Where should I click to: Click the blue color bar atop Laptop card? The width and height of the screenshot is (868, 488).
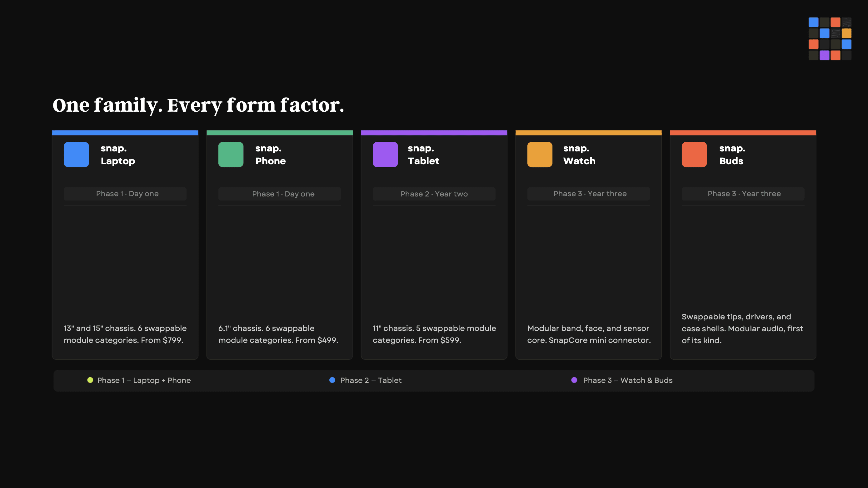pos(125,133)
